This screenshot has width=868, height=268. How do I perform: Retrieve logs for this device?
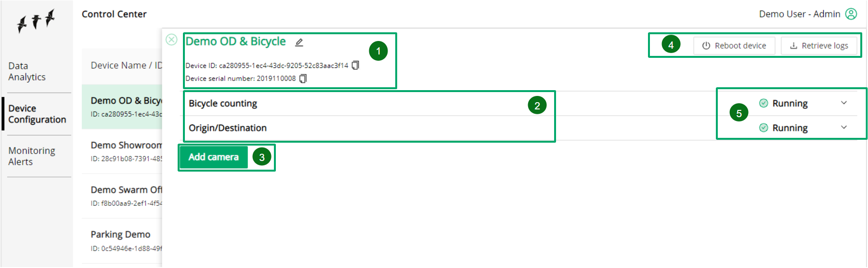[819, 46]
